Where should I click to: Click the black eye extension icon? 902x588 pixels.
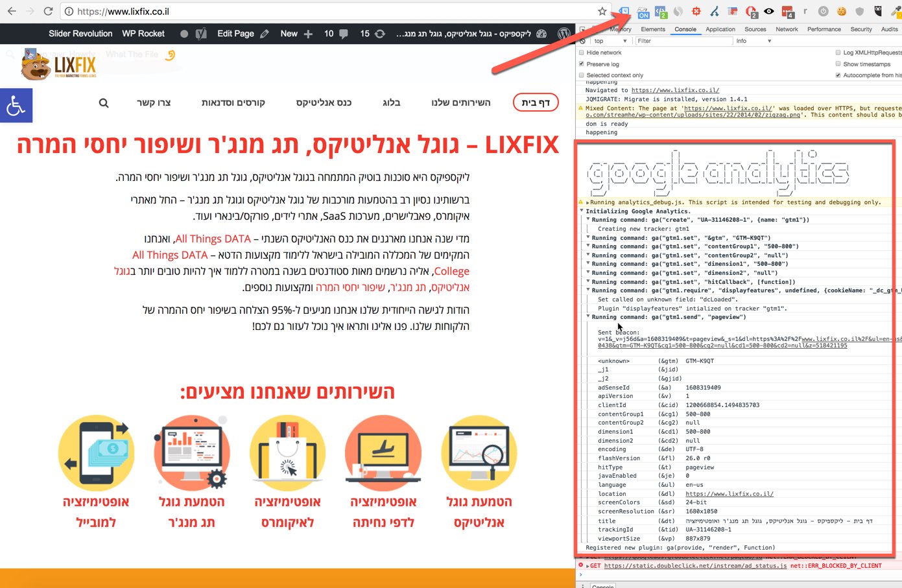pos(769,12)
